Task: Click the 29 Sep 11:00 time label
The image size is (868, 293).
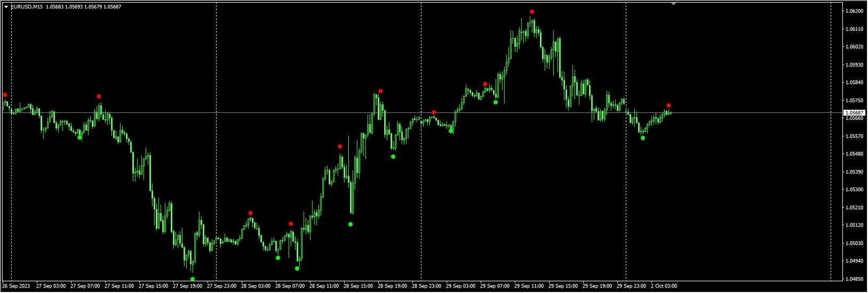Action: click(529, 287)
